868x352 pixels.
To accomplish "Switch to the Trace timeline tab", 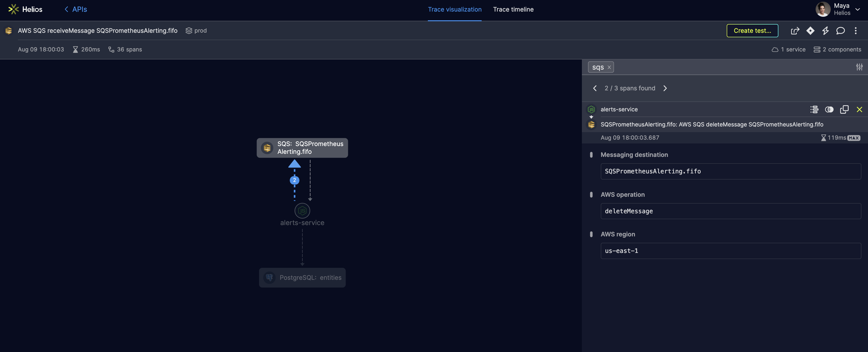I will (513, 9).
